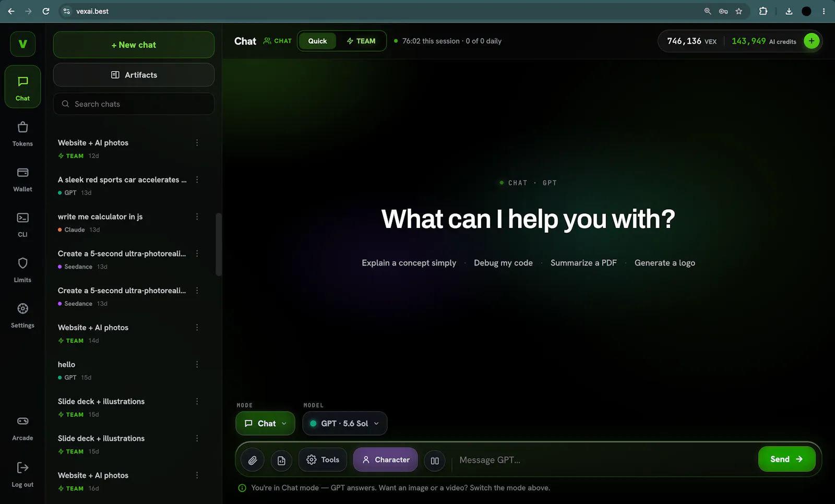
Task: Click the green plus add credits button
Action: tap(812, 41)
